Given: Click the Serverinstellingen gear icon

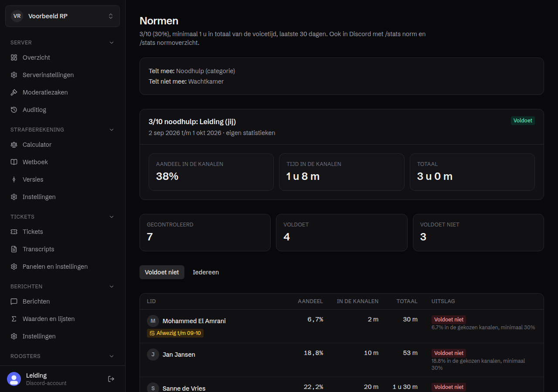Looking at the screenshot, I should click(14, 75).
